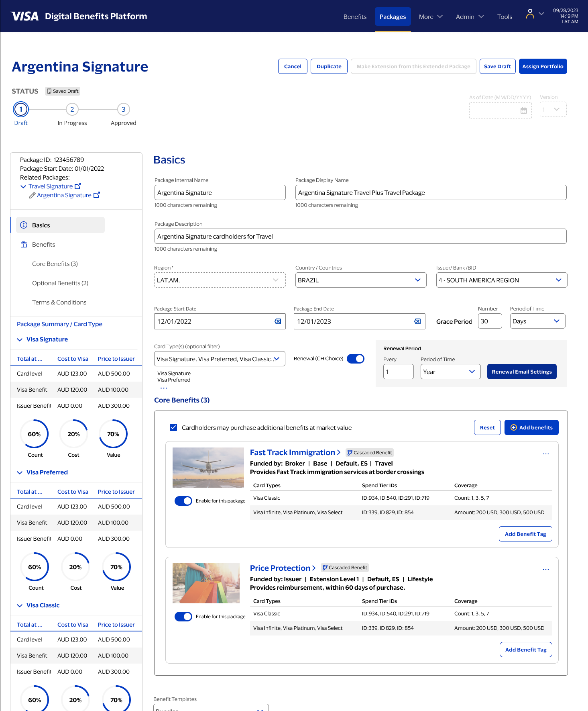Clear the Package End Date value
The height and width of the screenshot is (711, 588).
tap(417, 321)
